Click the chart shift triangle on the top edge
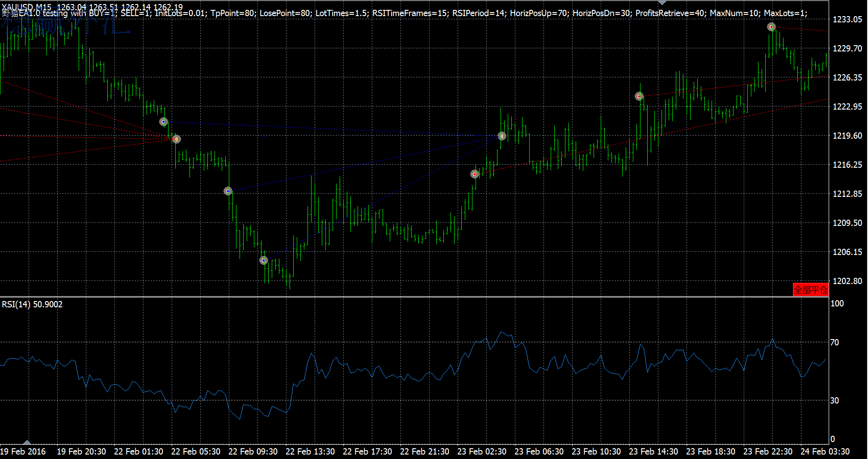The height and width of the screenshot is (459, 868). (x=662, y=3)
